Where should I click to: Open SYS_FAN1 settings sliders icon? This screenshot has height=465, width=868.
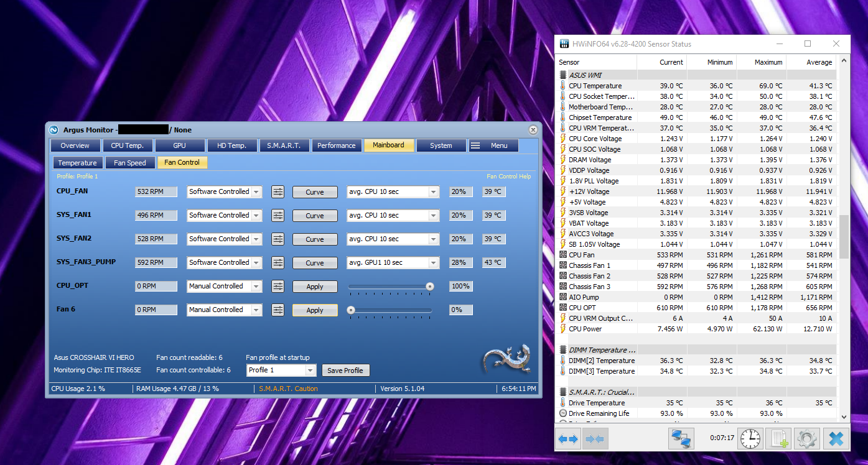pyautogui.click(x=278, y=216)
